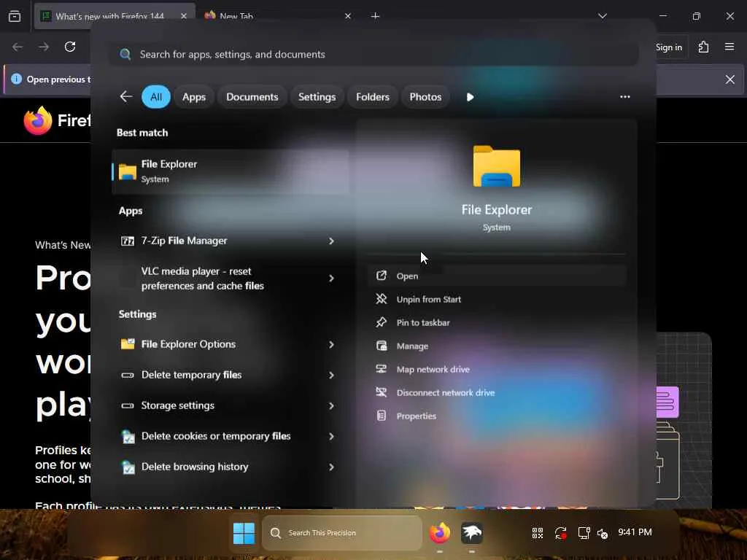Image resolution: width=747 pixels, height=560 pixels.
Task: Select the Settings filter tab
Action: [317, 97]
